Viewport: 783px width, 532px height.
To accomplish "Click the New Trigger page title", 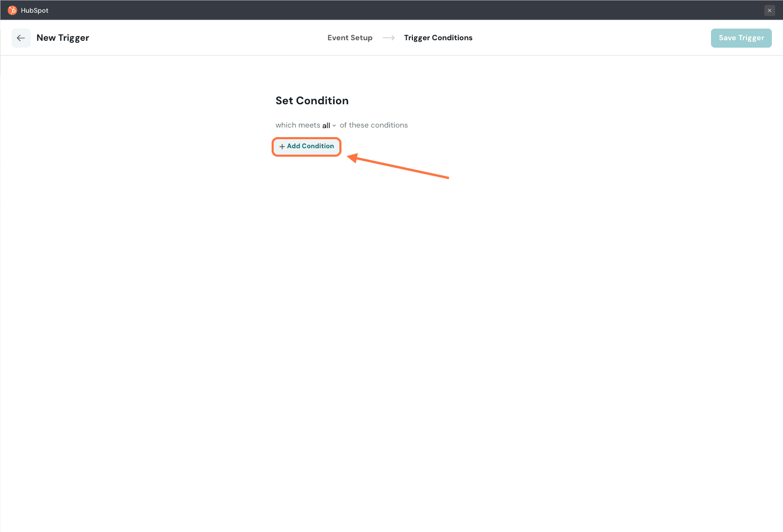I will tap(63, 38).
